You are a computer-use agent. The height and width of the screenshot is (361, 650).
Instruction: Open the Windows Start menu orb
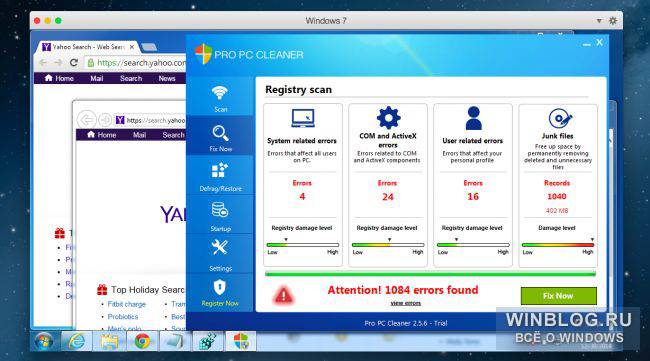(x=44, y=342)
